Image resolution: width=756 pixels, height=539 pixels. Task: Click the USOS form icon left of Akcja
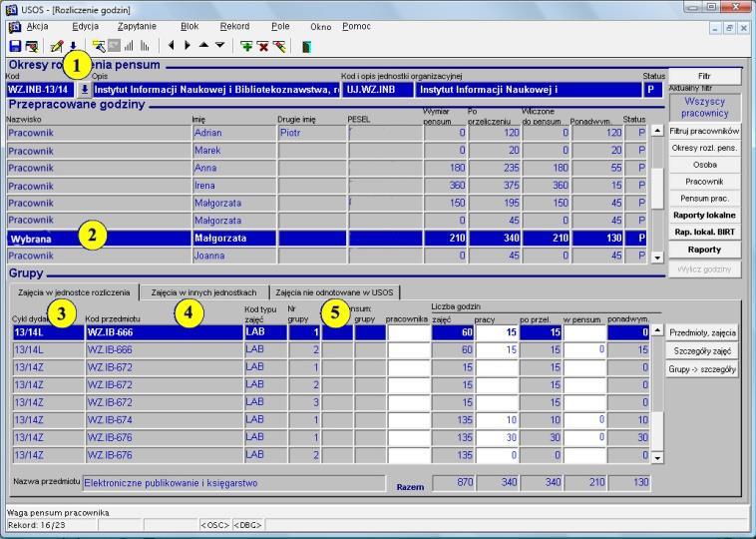coord(15,27)
